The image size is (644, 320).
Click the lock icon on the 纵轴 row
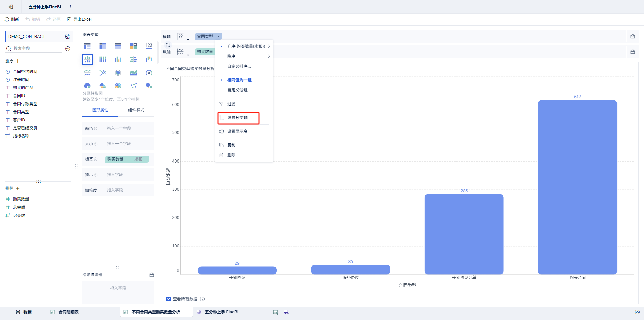[x=633, y=52]
